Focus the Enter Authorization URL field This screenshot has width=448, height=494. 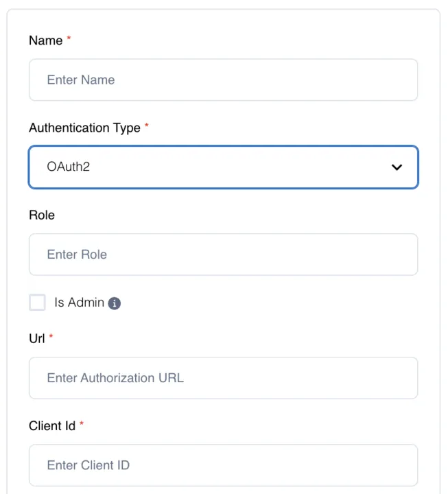coord(224,378)
